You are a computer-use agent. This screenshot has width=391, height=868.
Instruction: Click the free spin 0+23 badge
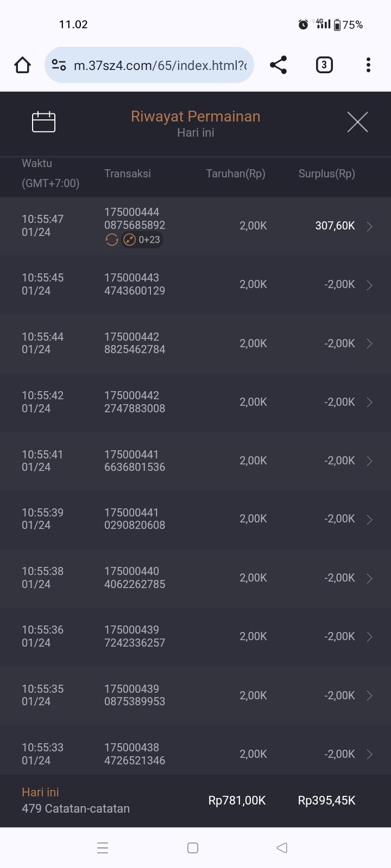[x=142, y=240]
